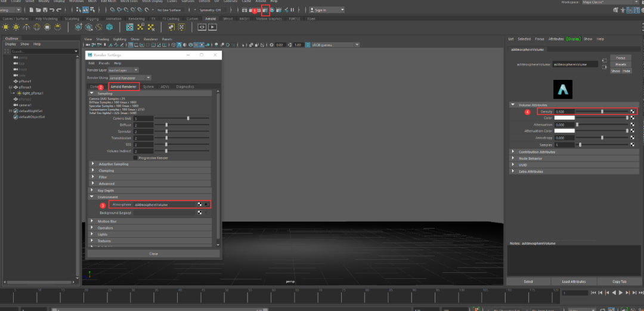Click the Arnold Render play shelf icon
This screenshot has height=311, width=644.
point(212,27)
